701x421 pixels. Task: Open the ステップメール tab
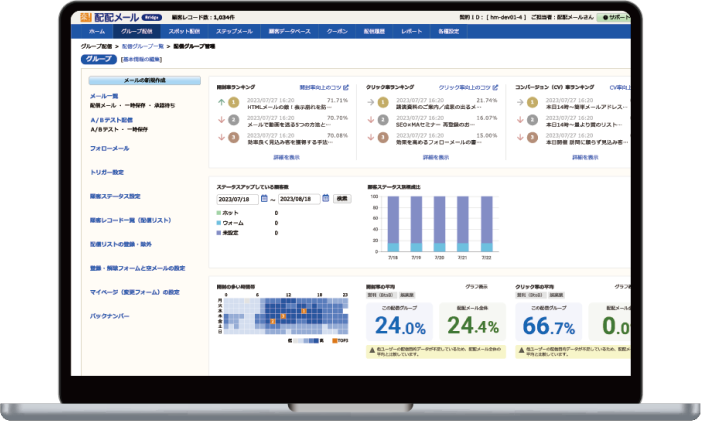coord(234,32)
